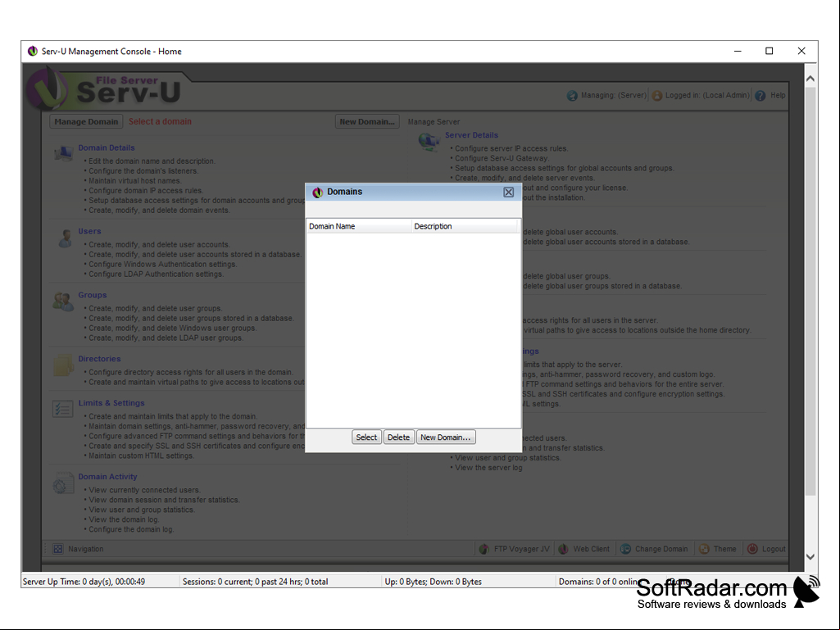Click the Theme label in bottom bar
Viewport: 840px width, 630px height.
[724, 549]
